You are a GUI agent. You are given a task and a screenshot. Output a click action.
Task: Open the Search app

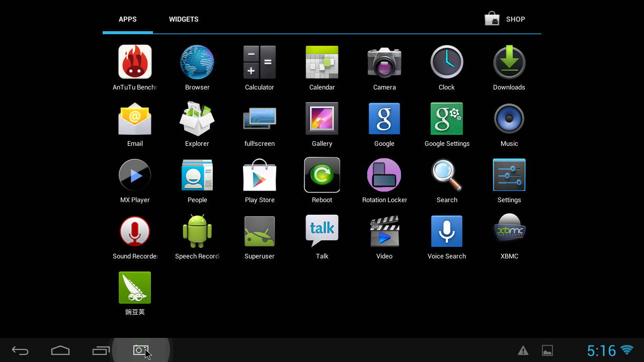(x=447, y=175)
